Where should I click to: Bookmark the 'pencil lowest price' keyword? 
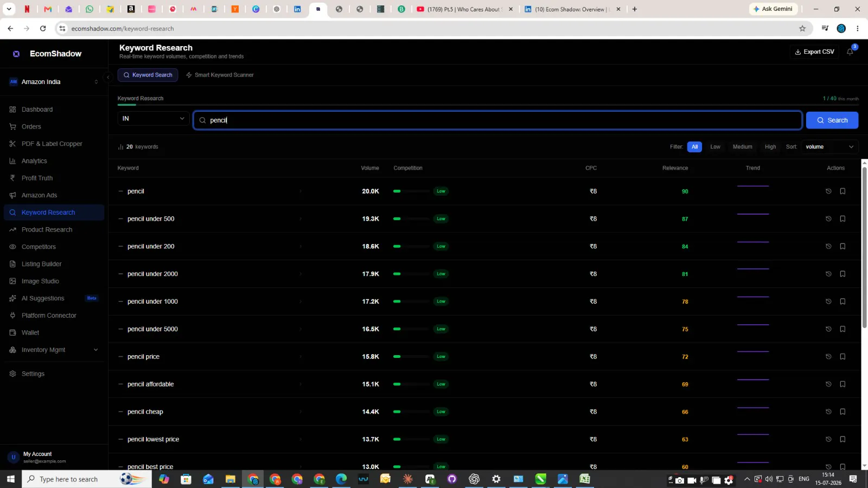tap(843, 439)
